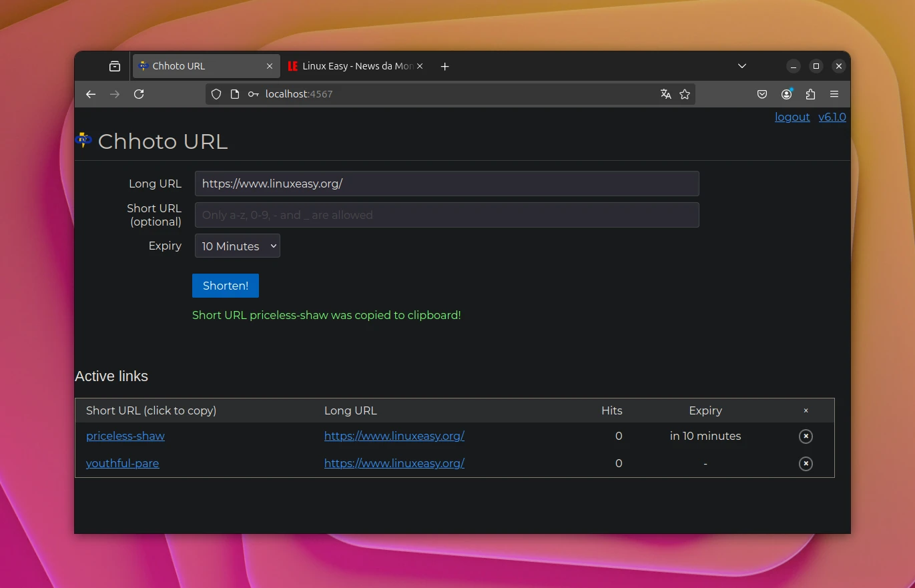Open Firefox extensions menu
Screen dimensions: 915x588
click(810, 94)
